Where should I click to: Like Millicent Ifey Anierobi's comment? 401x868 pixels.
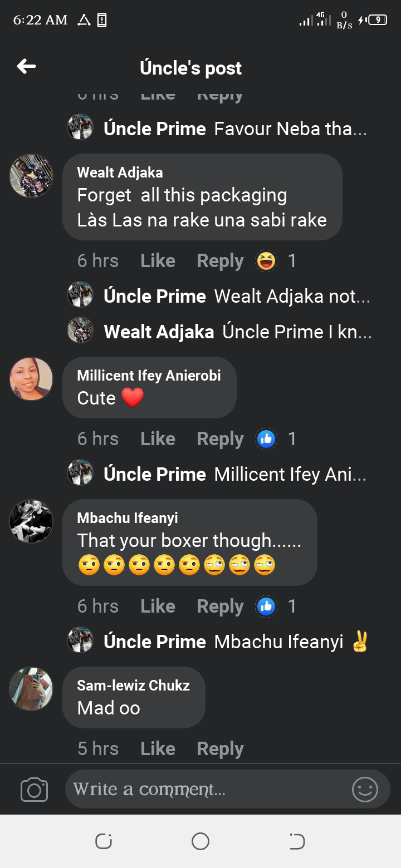pyautogui.click(x=158, y=439)
